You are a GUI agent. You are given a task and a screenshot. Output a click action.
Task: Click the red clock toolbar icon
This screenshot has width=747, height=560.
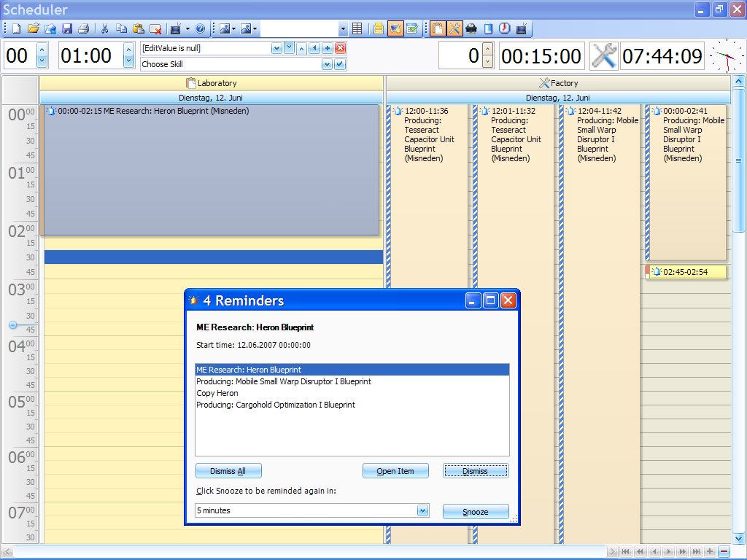click(x=505, y=29)
